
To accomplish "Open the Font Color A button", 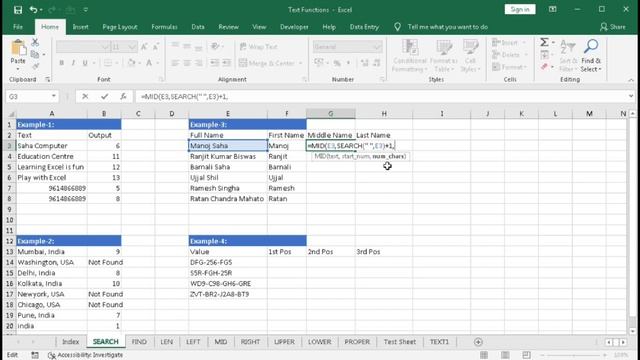I will pyautogui.click(x=149, y=63).
